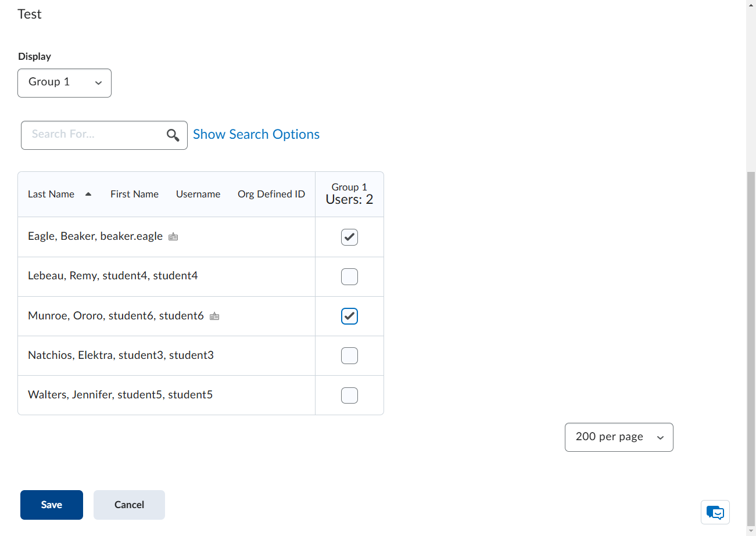Check Group 1 for Lebeau, Remy
This screenshot has height=536, width=756.
pyautogui.click(x=349, y=276)
